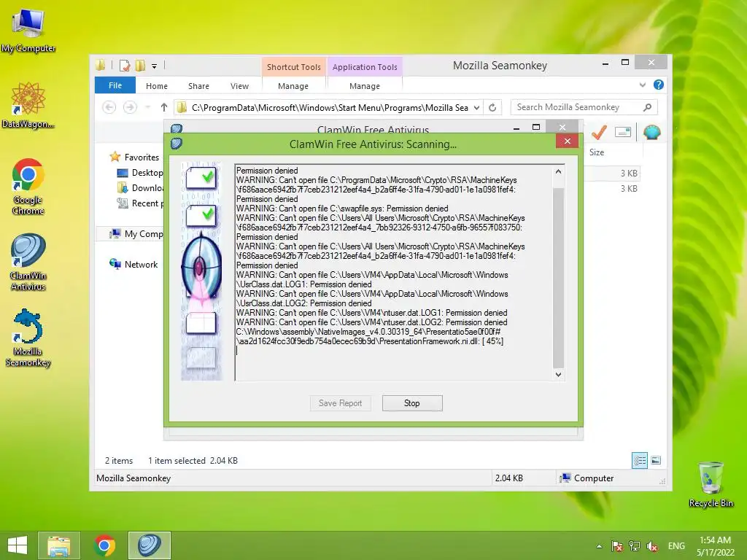Open My Computer desktop icon
The image size is (747, 560).
[x=28, y=31]
